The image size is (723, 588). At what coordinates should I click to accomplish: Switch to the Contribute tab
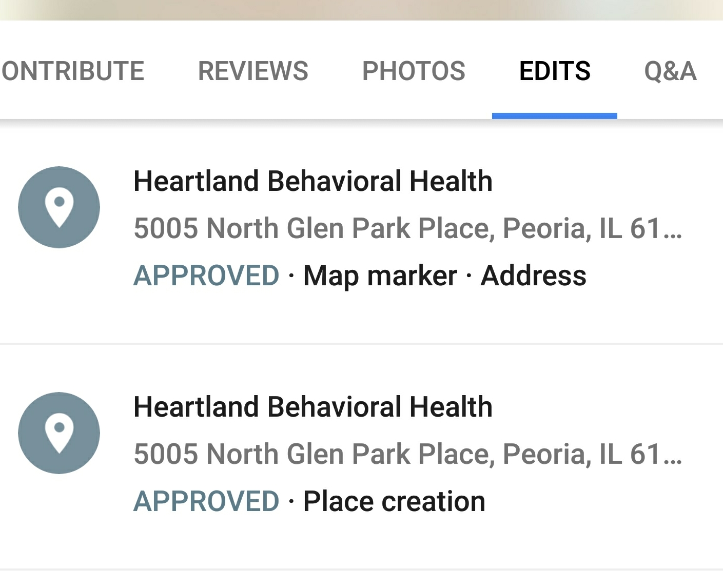(x=72, y=71)
